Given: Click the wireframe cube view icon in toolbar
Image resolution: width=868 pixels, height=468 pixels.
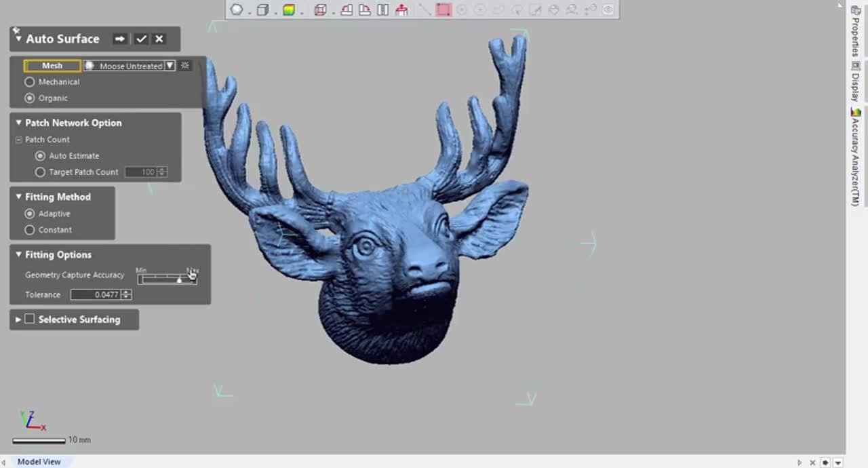Looking at the screenshot, I should click(x=321, y=9).
